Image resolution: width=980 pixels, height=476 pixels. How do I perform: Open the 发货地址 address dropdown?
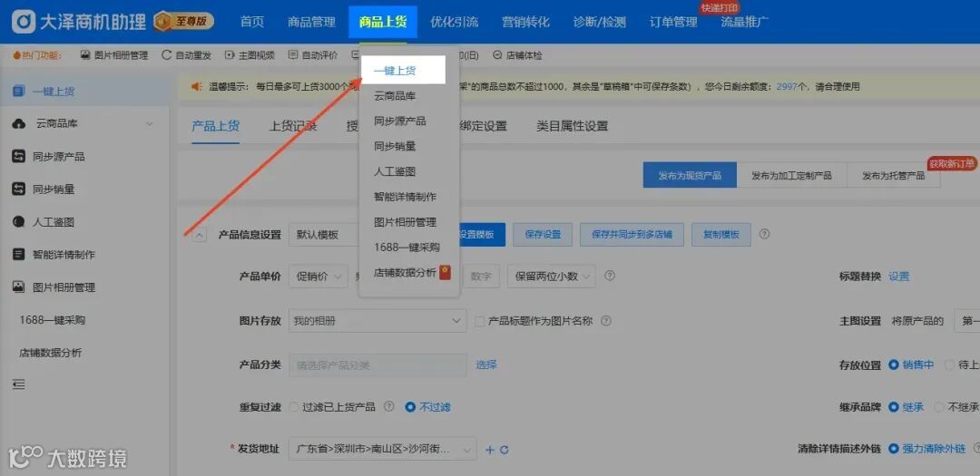[x=383, y=449]
